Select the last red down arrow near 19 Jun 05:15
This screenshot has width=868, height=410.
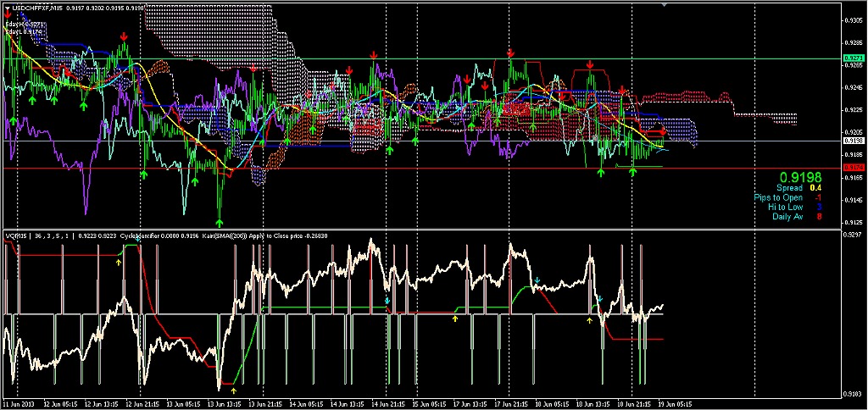663,131
